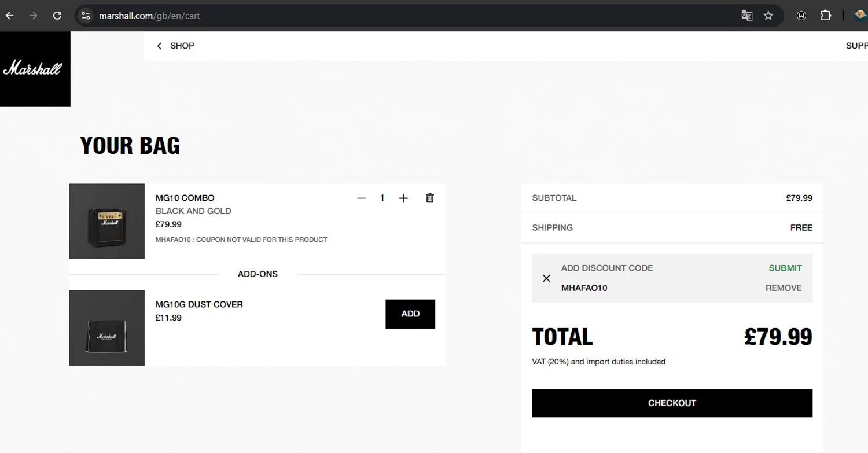Go back to SHOP
The width and height of the screenshot is (868, 453).
(182, 46)
